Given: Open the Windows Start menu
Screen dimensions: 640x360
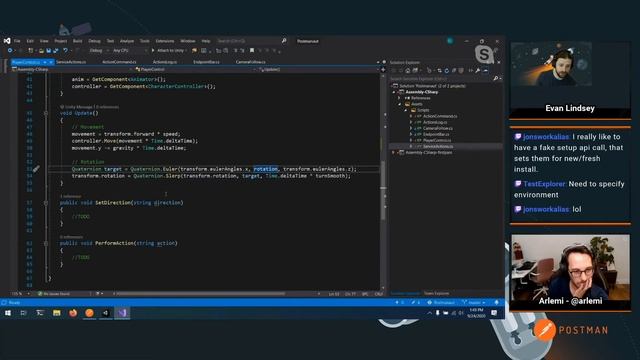Looking at the screenshot, I should pos(7,313).
